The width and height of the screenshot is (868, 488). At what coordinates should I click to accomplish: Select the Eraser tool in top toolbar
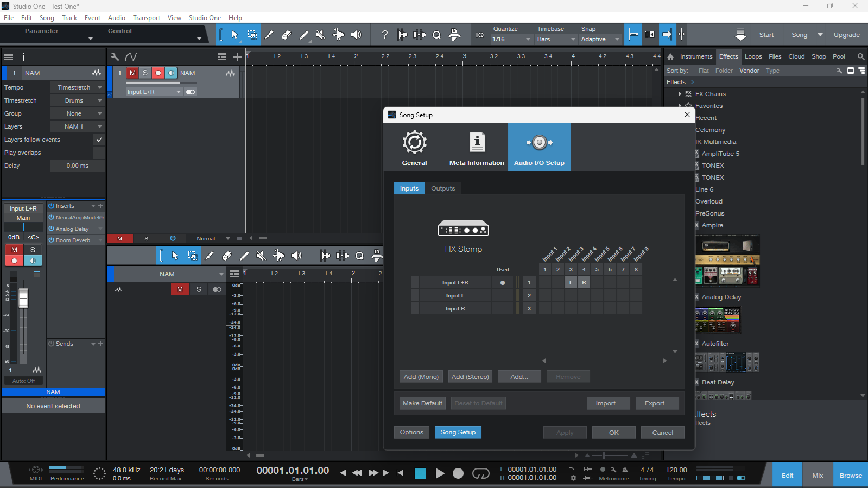tap(286, 35)
